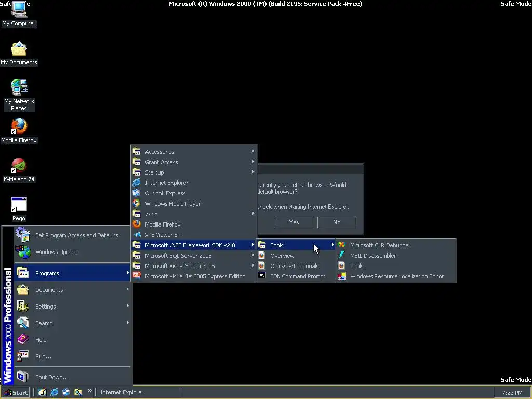Launch Microsoft CLR Debugger
This screenshot has height=399, width=532.
coord(396,245)
